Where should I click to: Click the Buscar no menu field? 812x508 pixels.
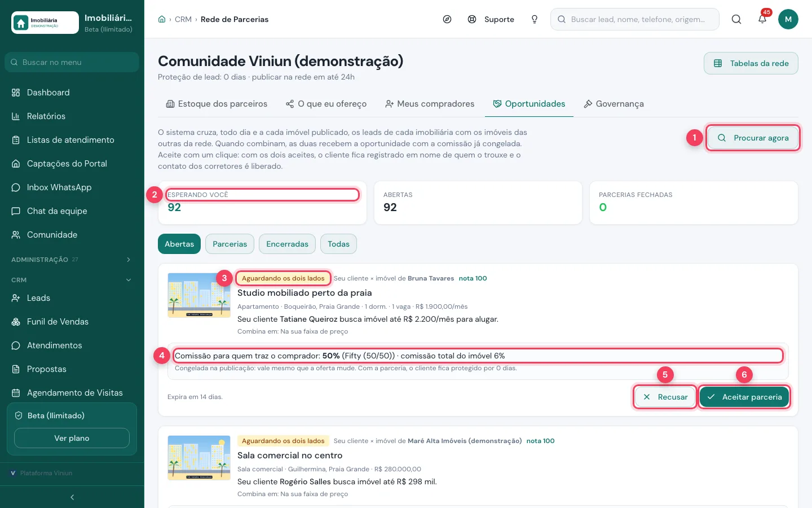[x=72, y=62]
